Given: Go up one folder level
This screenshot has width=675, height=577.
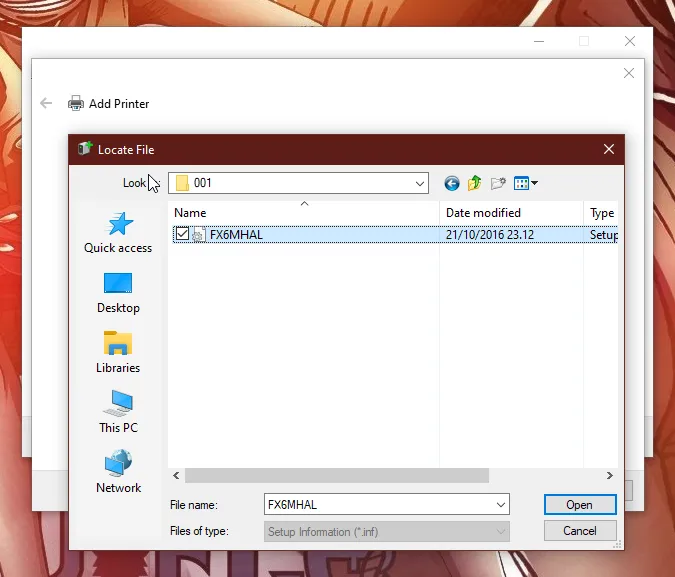Looking at the screenshot, I should click(475, 183).
